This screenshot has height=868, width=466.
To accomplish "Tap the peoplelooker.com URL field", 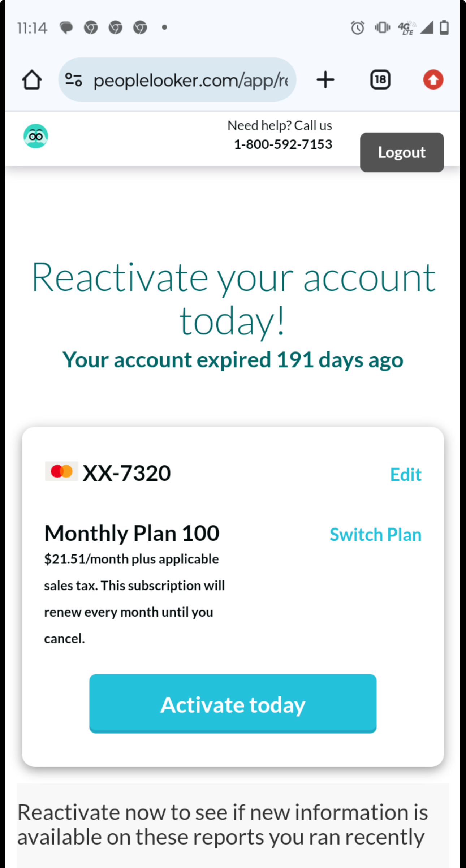I will (177, 79).
